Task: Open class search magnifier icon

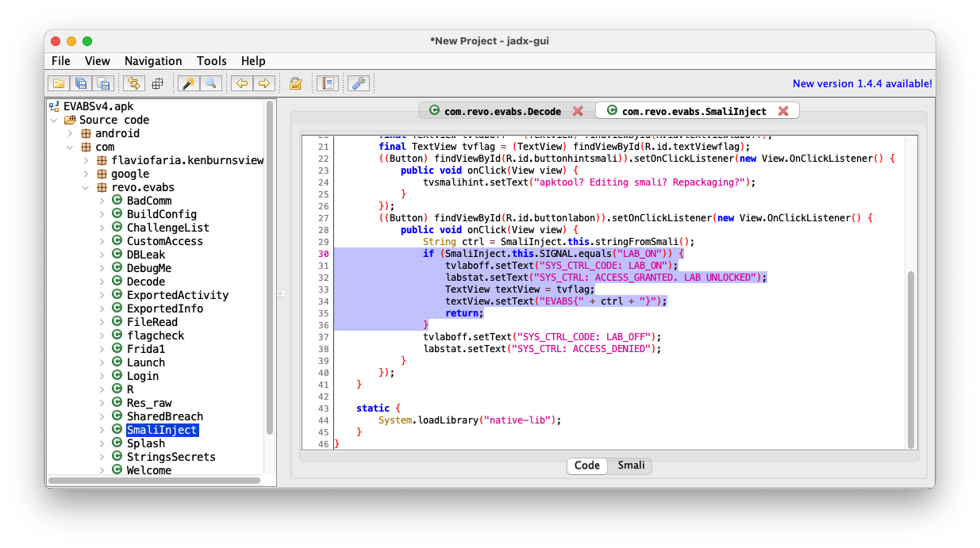Action: 210,83
